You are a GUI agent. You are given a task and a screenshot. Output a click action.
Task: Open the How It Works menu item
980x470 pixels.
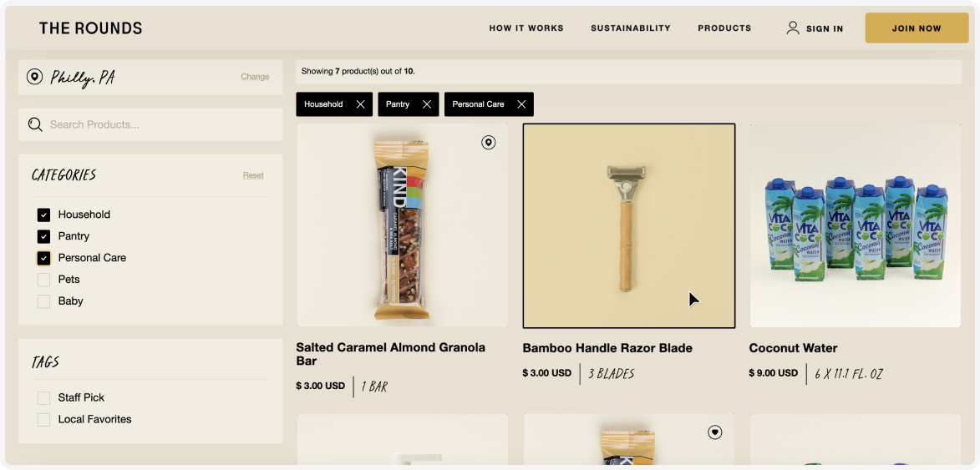526,28
